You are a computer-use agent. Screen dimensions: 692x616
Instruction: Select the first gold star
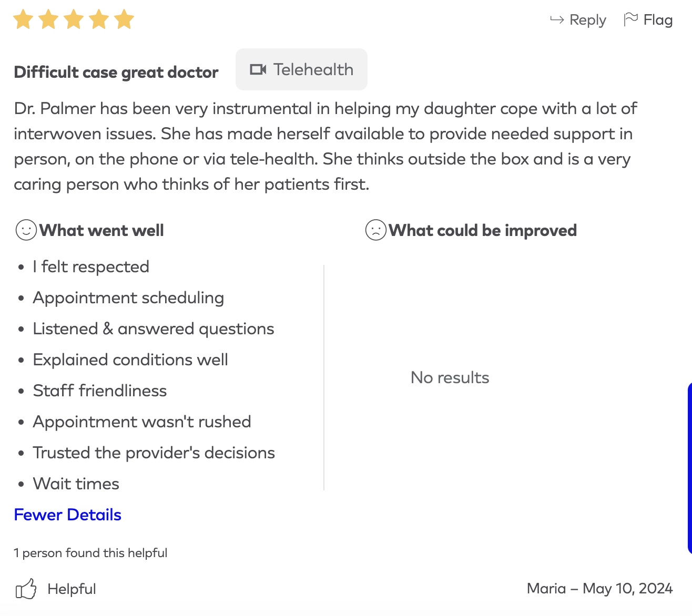(23, 19)
